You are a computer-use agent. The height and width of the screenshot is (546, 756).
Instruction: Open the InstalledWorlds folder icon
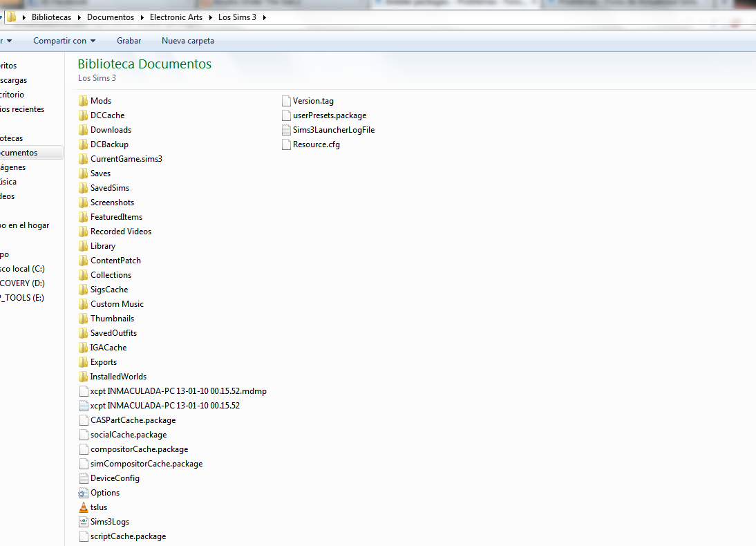(x=84, y=377)
